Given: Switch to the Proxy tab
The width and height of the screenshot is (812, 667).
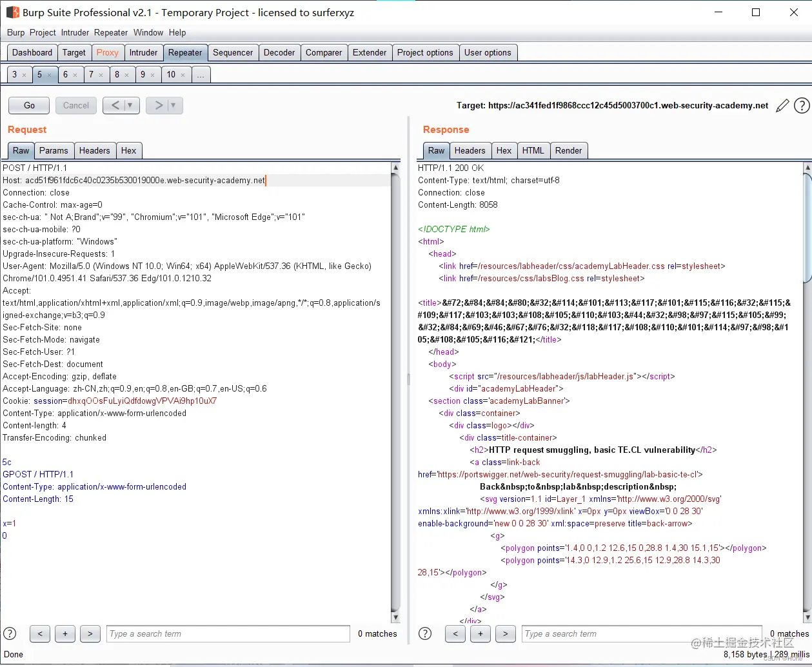Looking at the screenshot, I should 108,53.
